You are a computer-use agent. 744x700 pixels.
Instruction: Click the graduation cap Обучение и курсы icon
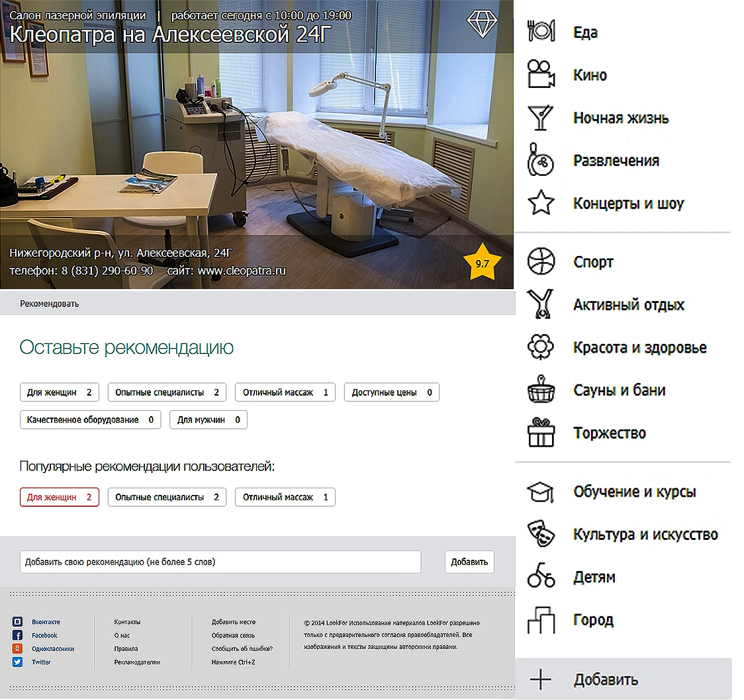(540, 492)
